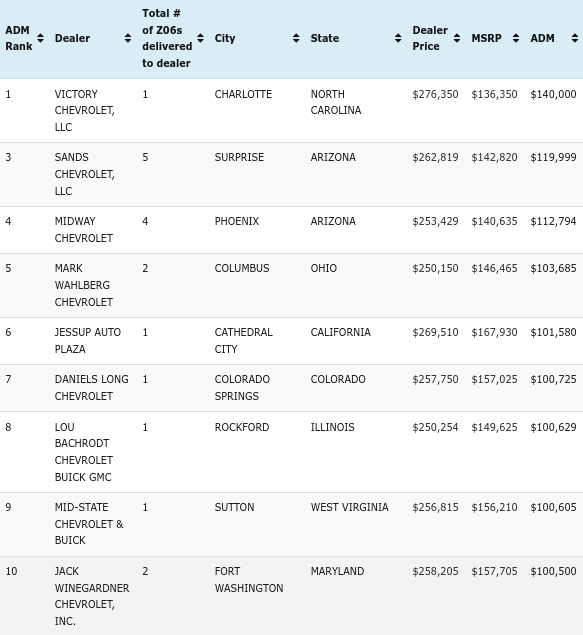Click the ILLINOIS state cell
Viewport: 583px width, 635px height.
(x=332, y=427)
